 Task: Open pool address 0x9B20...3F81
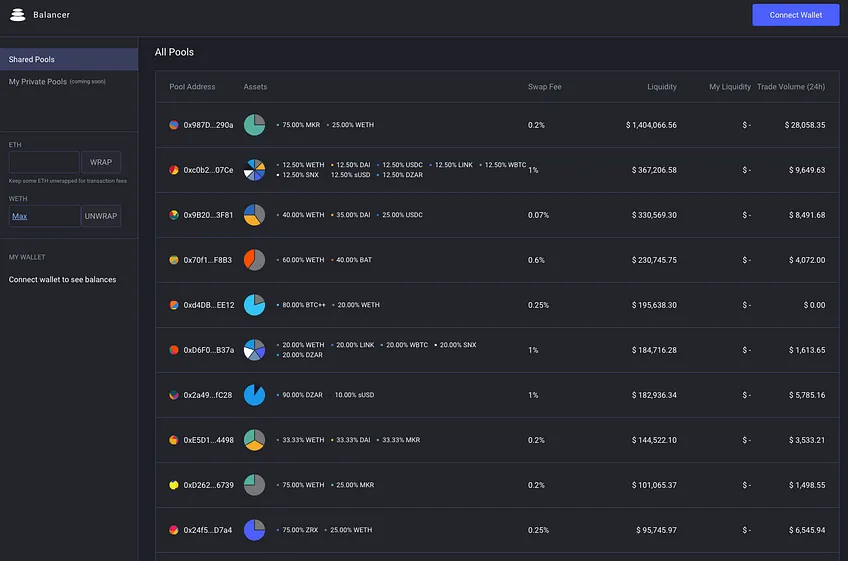[x=208, y=215]
